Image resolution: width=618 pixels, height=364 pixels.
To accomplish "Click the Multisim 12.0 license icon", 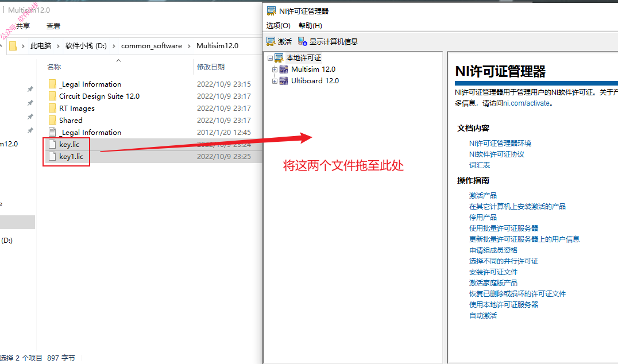I will pyautogui.click(x=284, y=69).
